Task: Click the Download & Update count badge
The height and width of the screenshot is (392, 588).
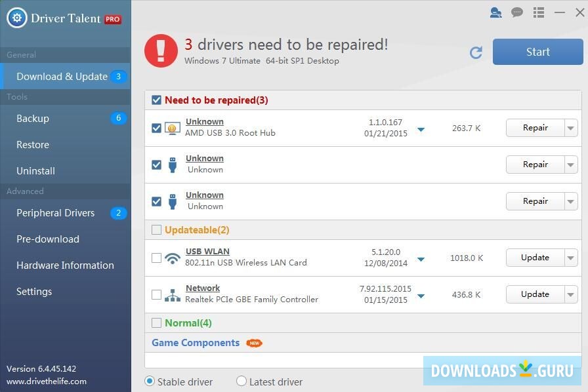Action: pos(119,77)
